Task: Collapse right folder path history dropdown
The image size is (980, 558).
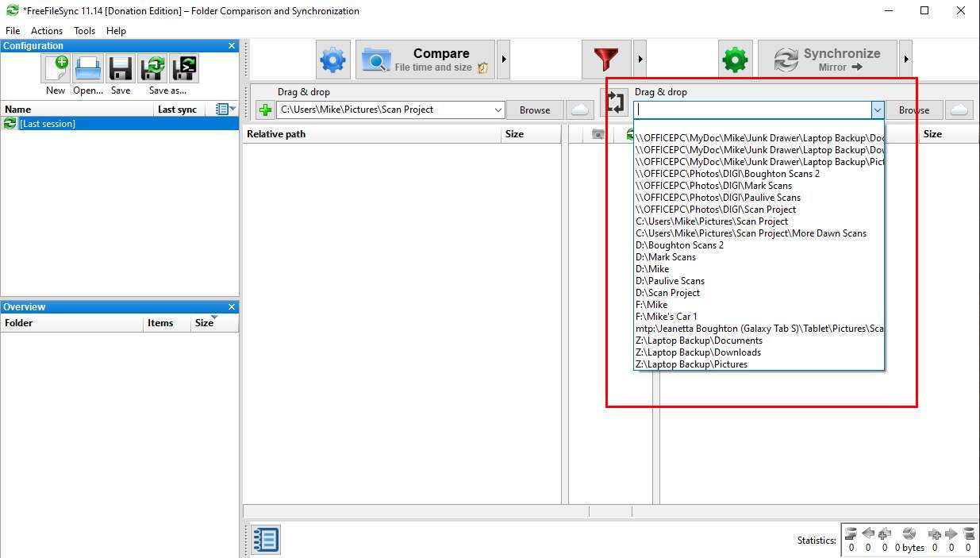Action: (877, 110)
